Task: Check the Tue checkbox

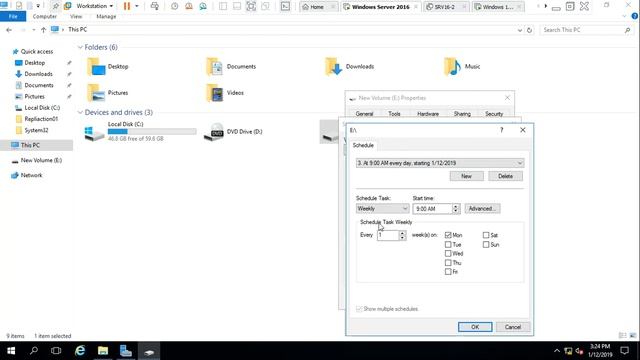Action: (x=448, y=244)
